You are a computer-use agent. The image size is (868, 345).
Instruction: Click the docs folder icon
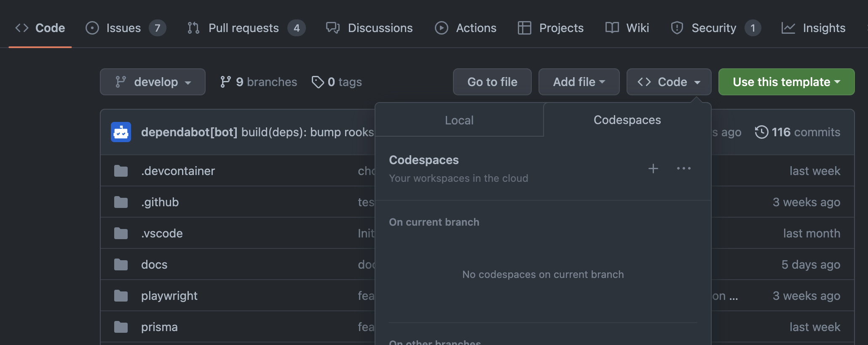121,264
